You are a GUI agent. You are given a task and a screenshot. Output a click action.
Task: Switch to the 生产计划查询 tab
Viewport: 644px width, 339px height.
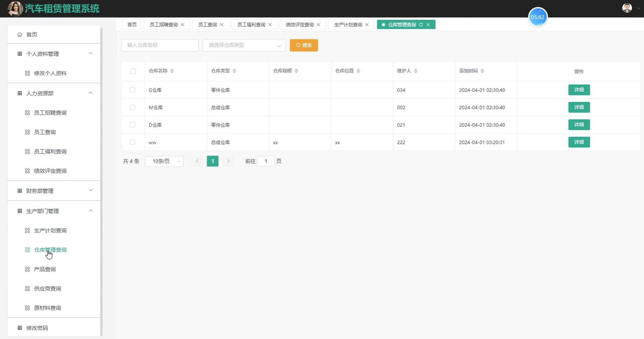348,24
